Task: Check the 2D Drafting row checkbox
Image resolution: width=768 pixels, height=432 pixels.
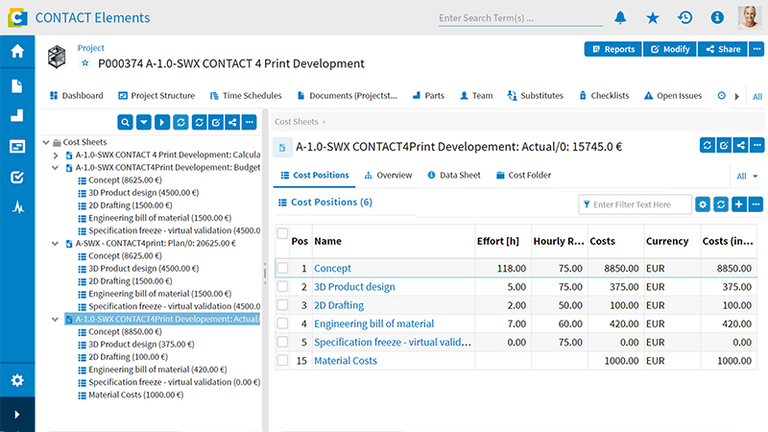Action: pos(282,305)
